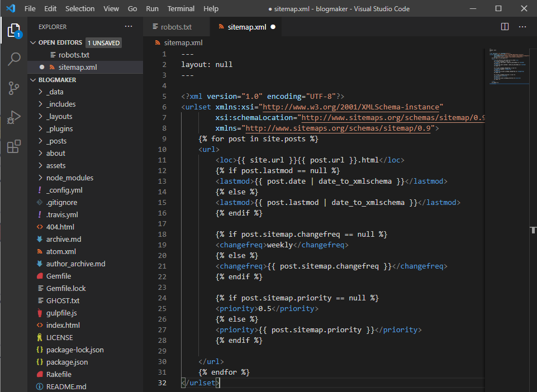Open index.html in the explorer
Screen dimensions: 537x392
coord(63,325)
